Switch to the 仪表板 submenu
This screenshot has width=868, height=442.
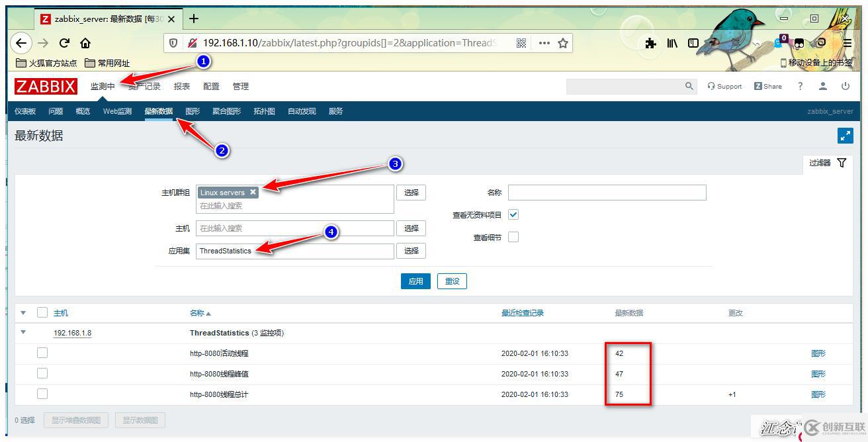[x=25, y=111]
